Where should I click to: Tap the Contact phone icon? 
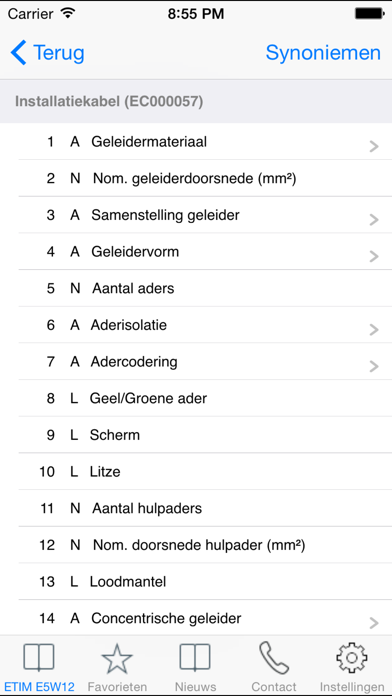pos(274,659)
